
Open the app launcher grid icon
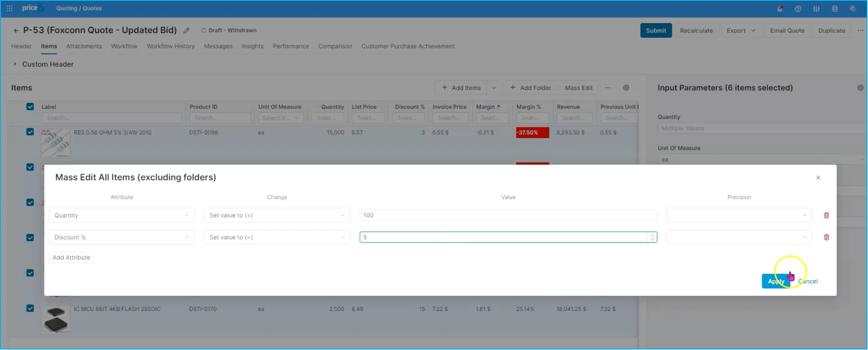pyautogui.click(x=9, y=8)
